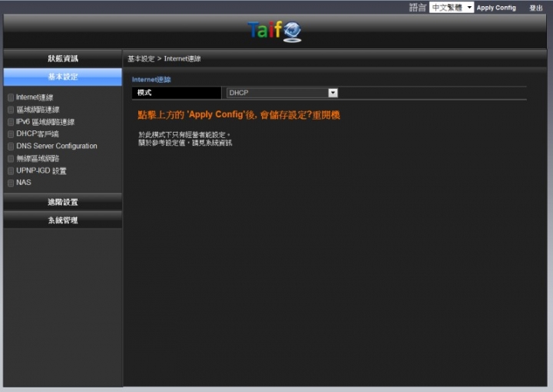Click the page icon beside DNS Server Configuration

coord(11,147)
